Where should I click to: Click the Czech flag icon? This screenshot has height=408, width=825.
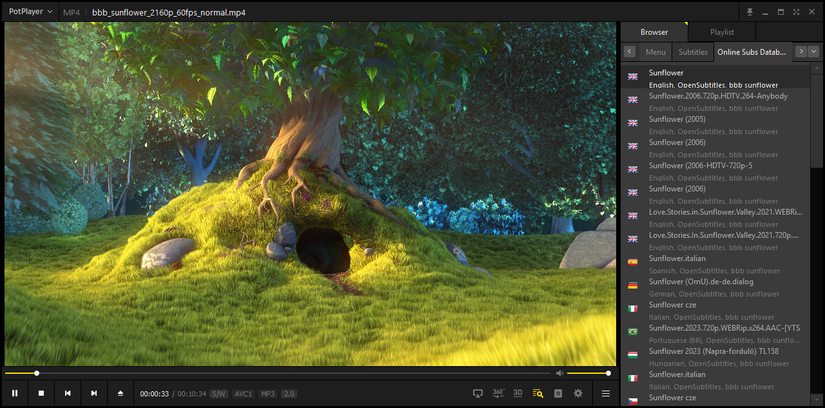tap(632, 401)
